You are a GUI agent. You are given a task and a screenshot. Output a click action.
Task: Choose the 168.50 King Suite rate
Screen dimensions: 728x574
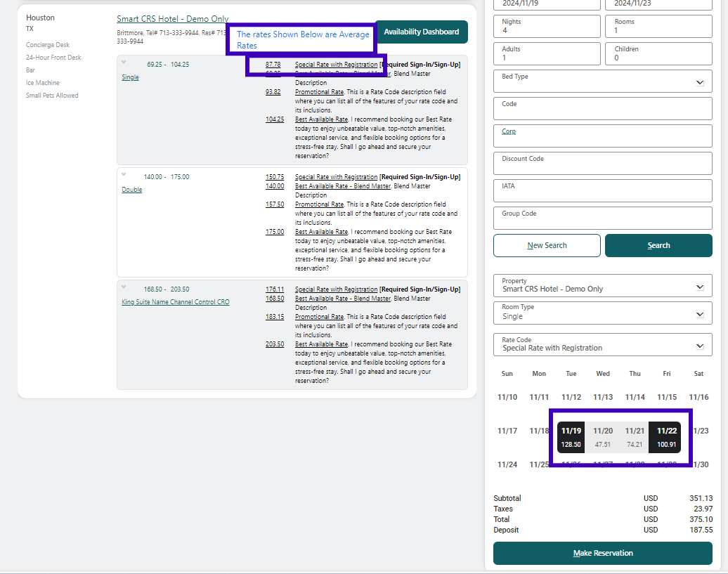(275, 299)
